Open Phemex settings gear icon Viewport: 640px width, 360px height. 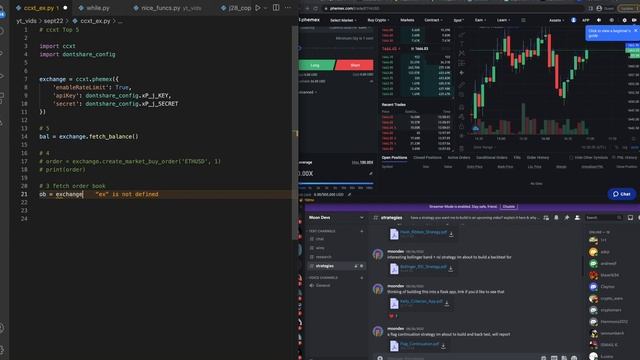tap(624, 20)
